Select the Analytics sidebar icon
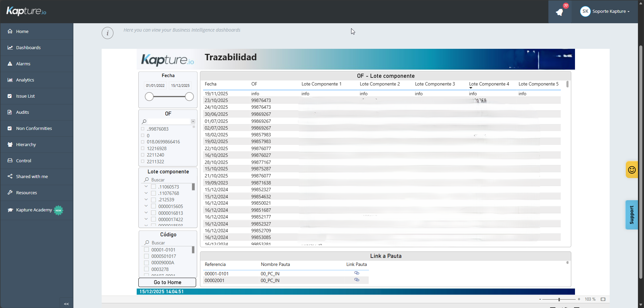This screenshot has width=644, height=308. [10, 80]
